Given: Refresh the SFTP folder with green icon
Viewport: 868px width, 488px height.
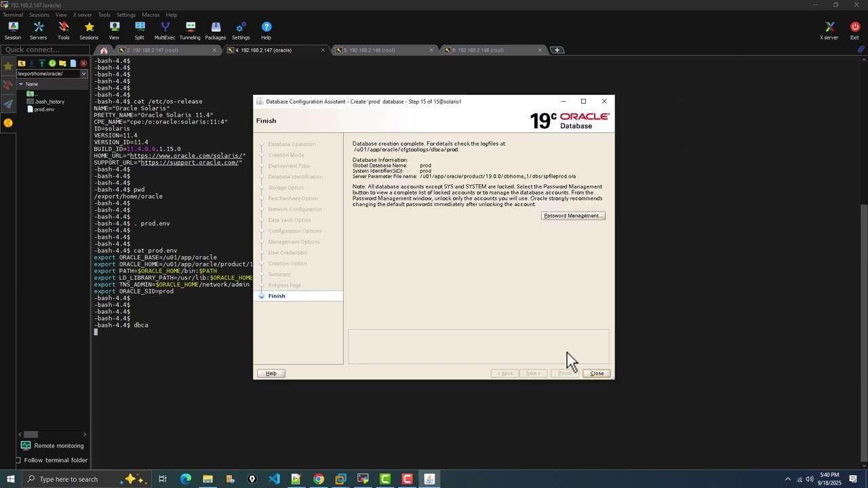Looking at the screenshot, I should pyautogui.click(x=52, y=63).
